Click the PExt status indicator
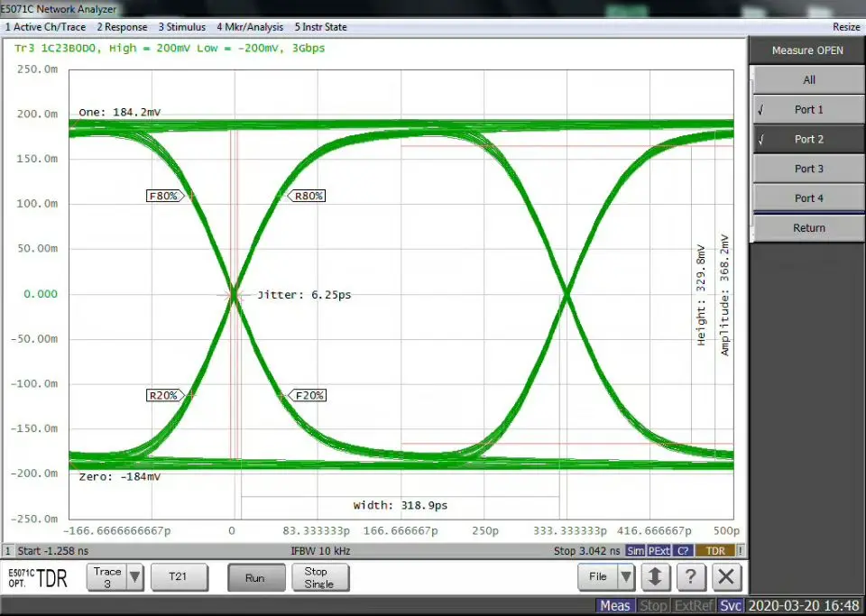 coord(659,550)
